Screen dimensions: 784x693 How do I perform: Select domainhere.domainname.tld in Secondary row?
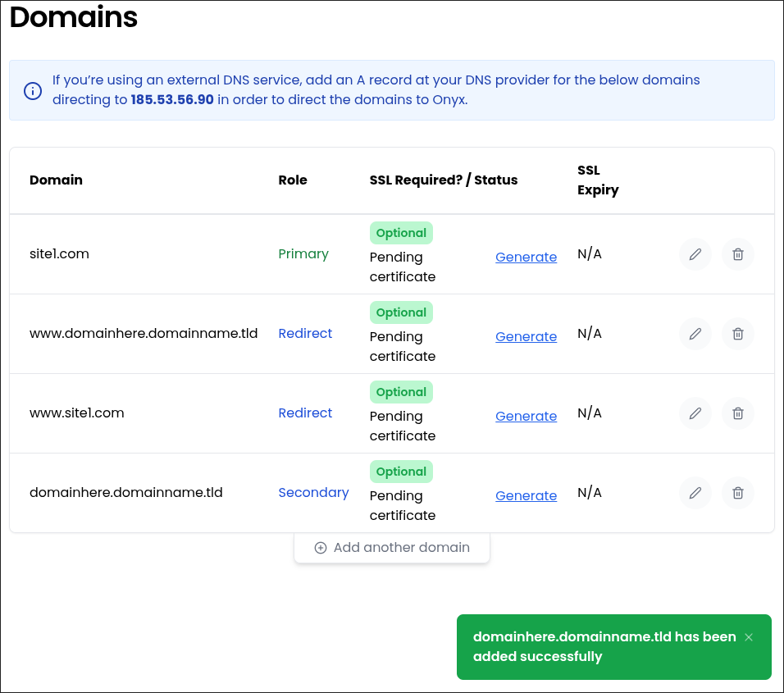tap(126, 493)
